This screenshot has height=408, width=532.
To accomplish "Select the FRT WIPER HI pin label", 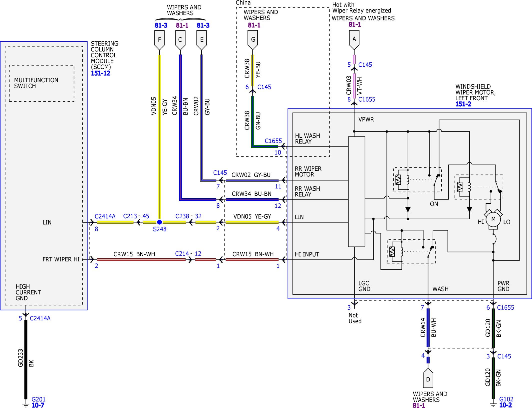I will (x=61, y=260).
